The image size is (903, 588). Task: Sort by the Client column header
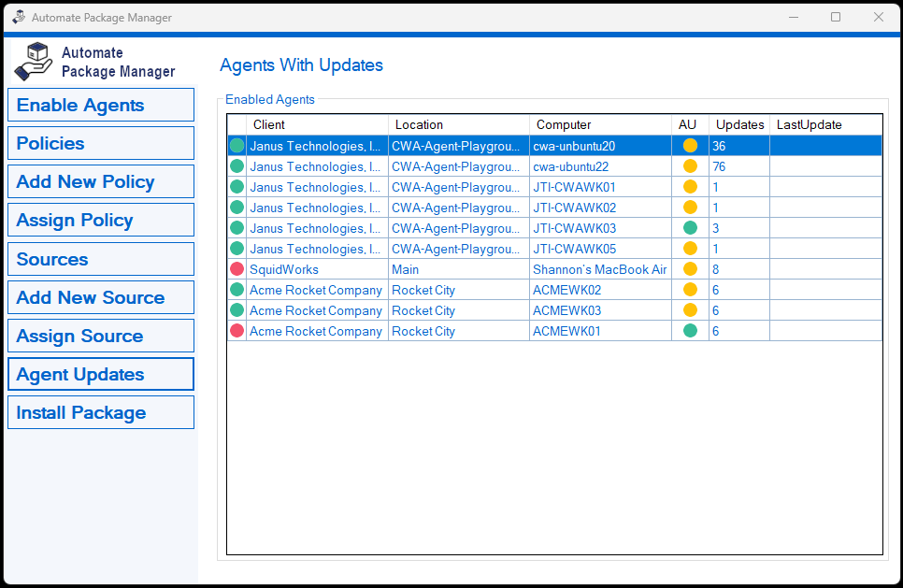pyautogui.click(x=317, y=124)
